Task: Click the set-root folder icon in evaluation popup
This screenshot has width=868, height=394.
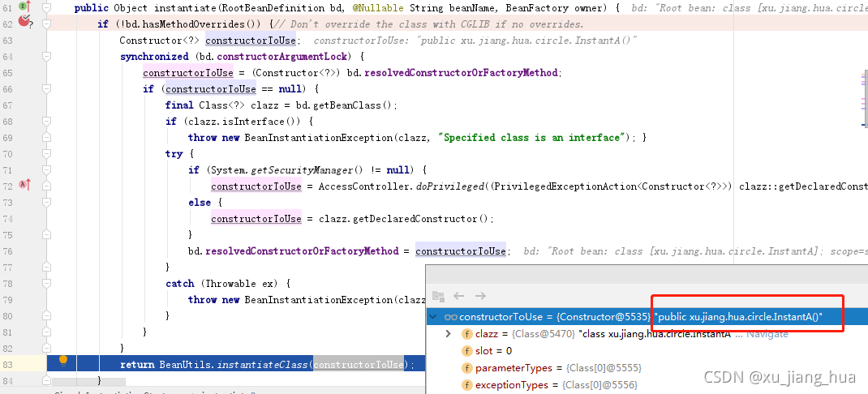Action: coord(438,296)
